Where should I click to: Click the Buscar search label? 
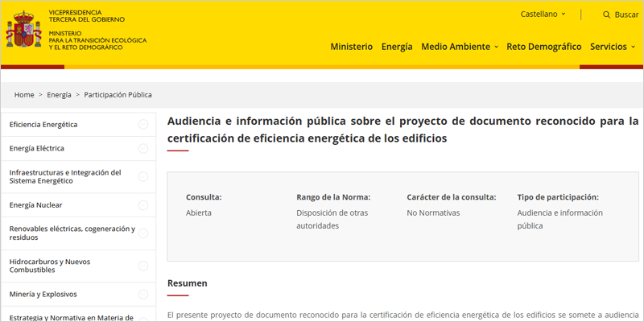[626, 14]
